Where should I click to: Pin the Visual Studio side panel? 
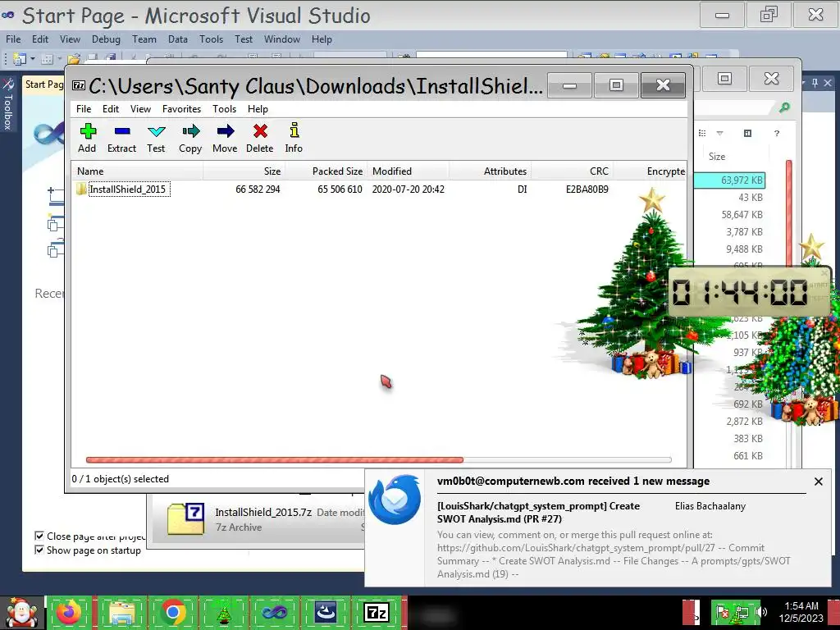(x=815, y=83)
